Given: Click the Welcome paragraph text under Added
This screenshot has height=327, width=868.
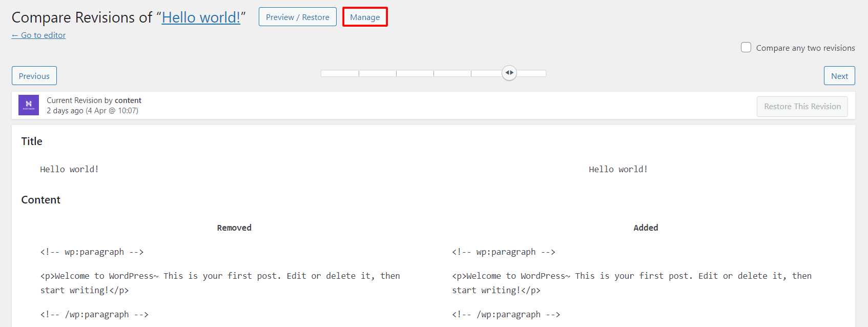Looking at the screenshot, I should [x=632, y=283].
